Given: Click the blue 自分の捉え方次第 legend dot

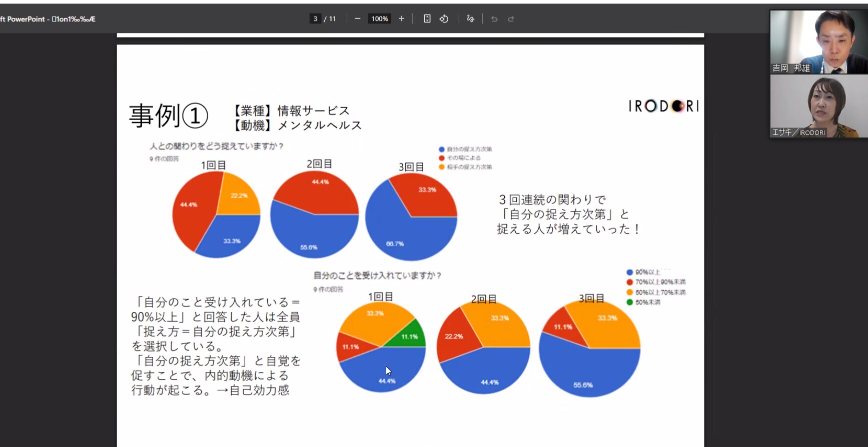Looking at the screenshot, I should (441, 149).
